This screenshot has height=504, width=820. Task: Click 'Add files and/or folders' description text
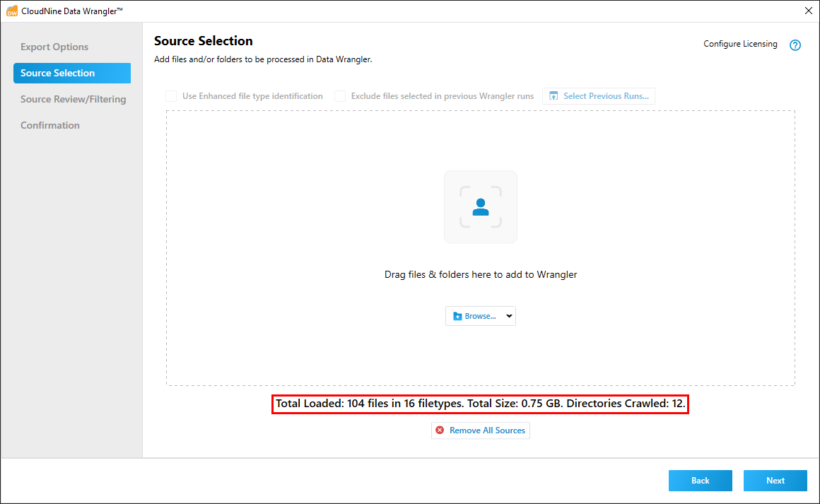[x=263, y=59]
